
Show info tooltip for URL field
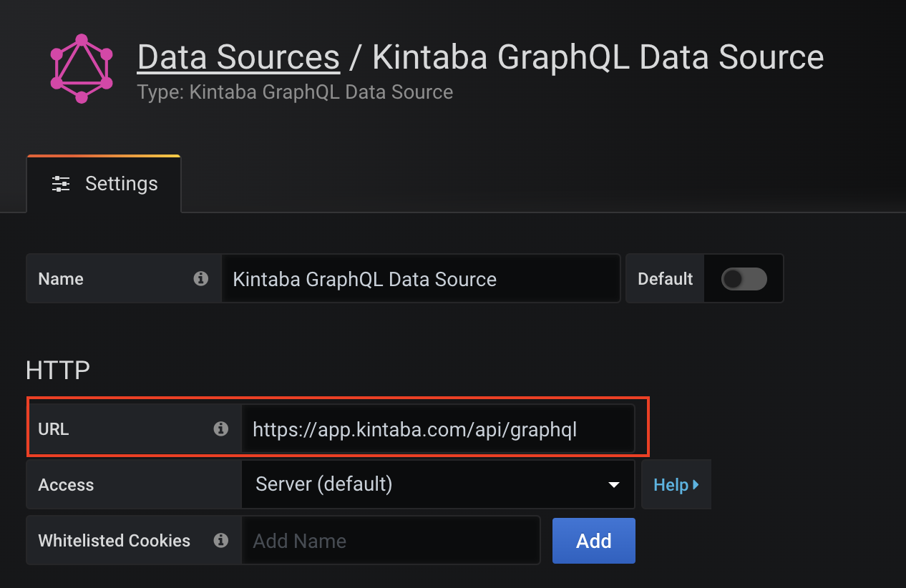click(x=221, y=428)
